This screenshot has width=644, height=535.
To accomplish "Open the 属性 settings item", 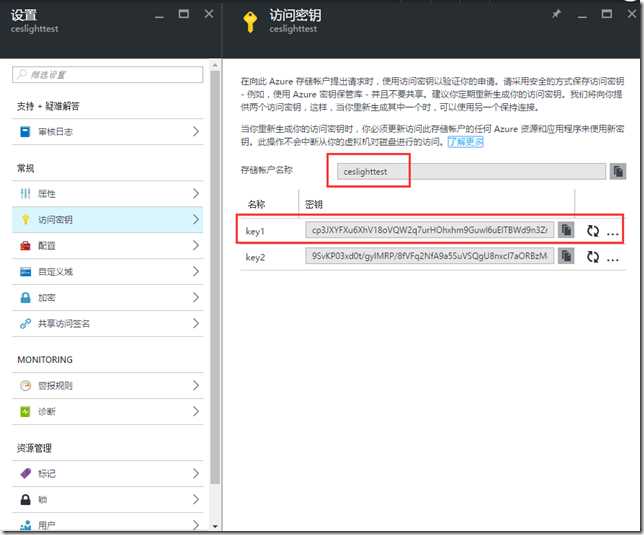I will coord(108,193).
